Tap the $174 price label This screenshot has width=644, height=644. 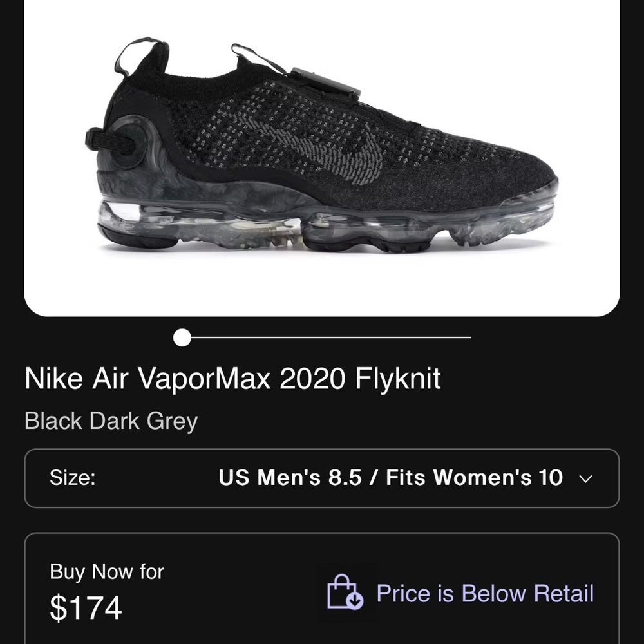pos(85,606)
